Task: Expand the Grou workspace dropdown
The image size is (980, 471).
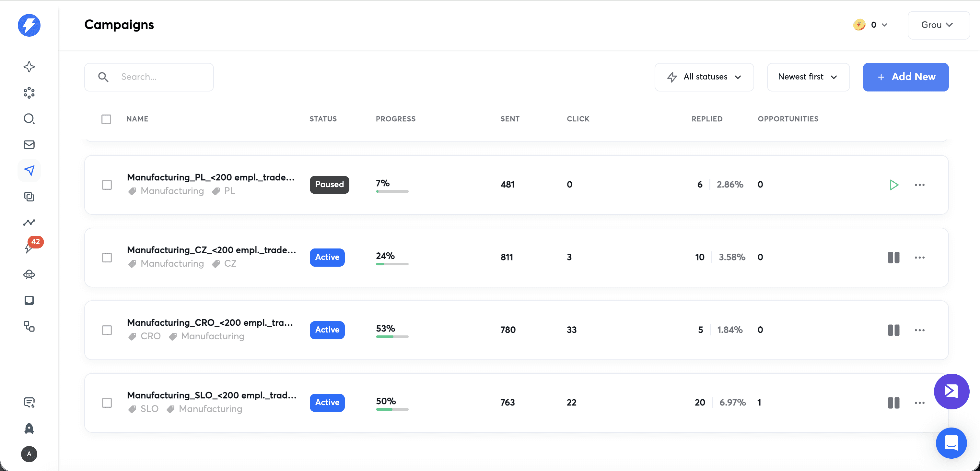Action: point(939,25)
